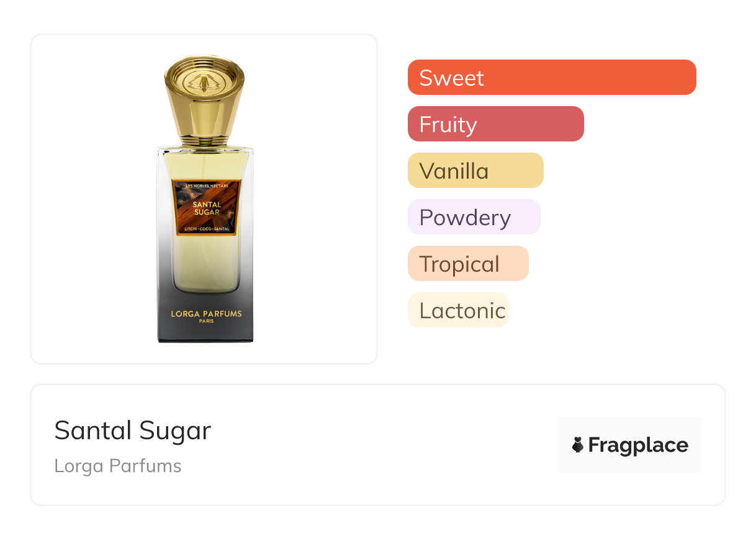Select the orange Sweet accord bar

pos(552,78)
